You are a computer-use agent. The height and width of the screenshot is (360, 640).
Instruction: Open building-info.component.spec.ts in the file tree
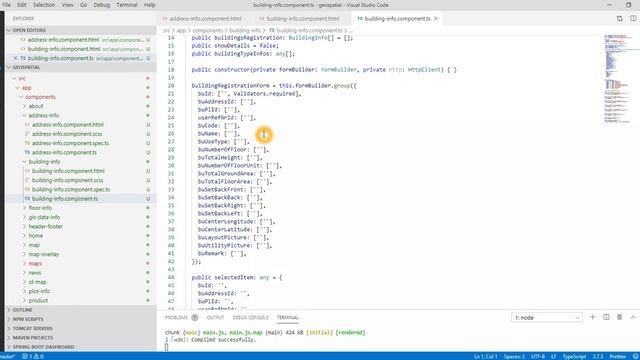pos(71,189)
